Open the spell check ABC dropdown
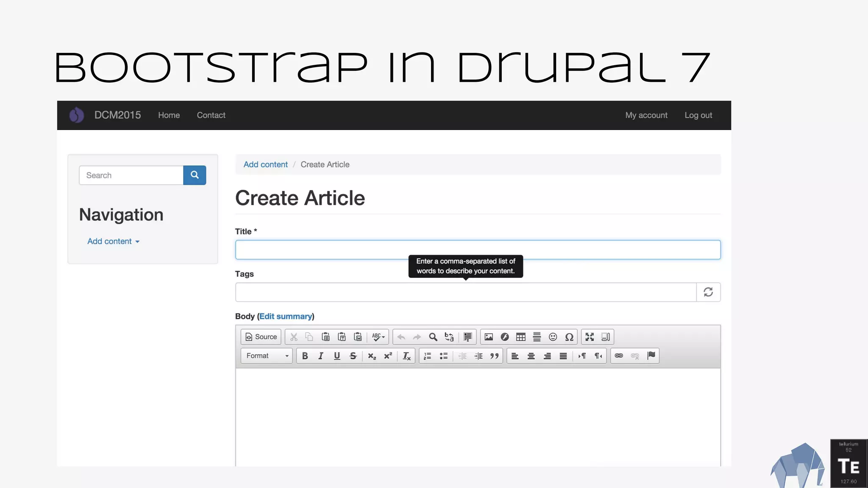 point(378,337)
